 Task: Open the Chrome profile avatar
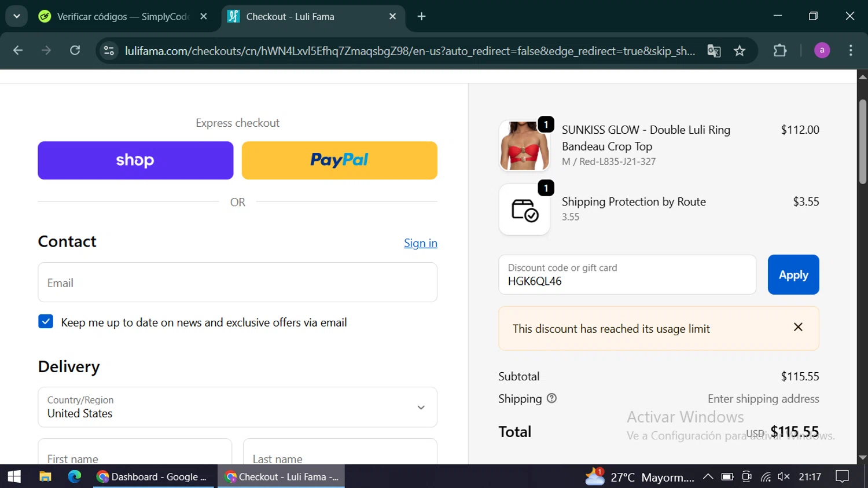tap(822, 50)
